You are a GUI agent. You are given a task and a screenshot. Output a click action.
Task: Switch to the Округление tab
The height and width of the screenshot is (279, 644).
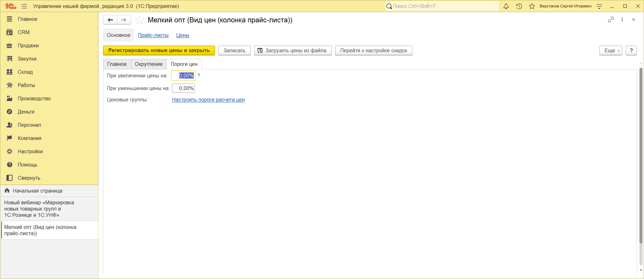[149, 64]
